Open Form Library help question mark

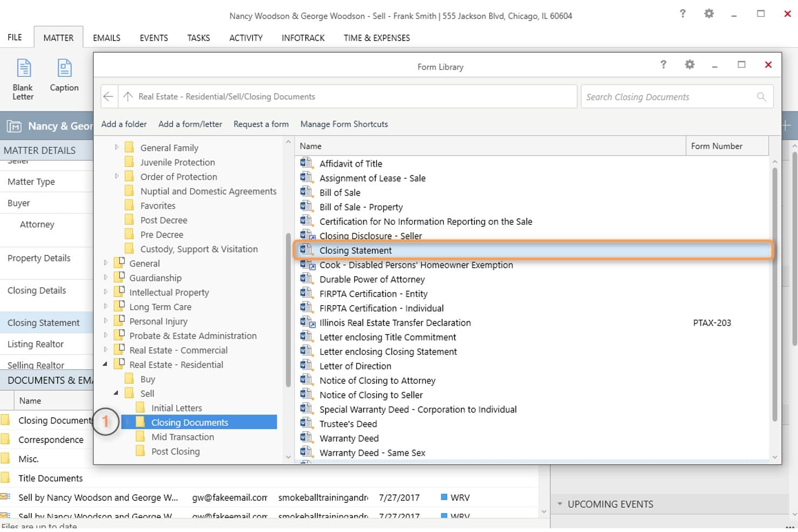click(663, 65)
